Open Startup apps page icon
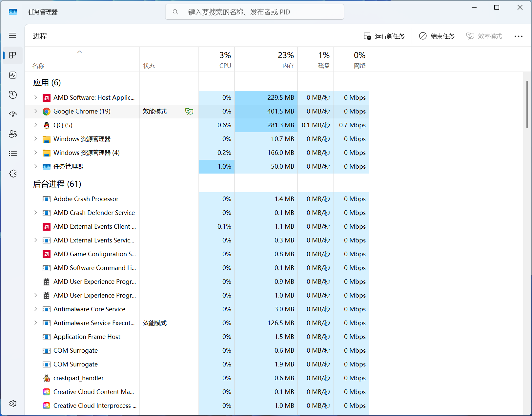The height and width of the screenshot is (416, 532). tap(13, 114)
